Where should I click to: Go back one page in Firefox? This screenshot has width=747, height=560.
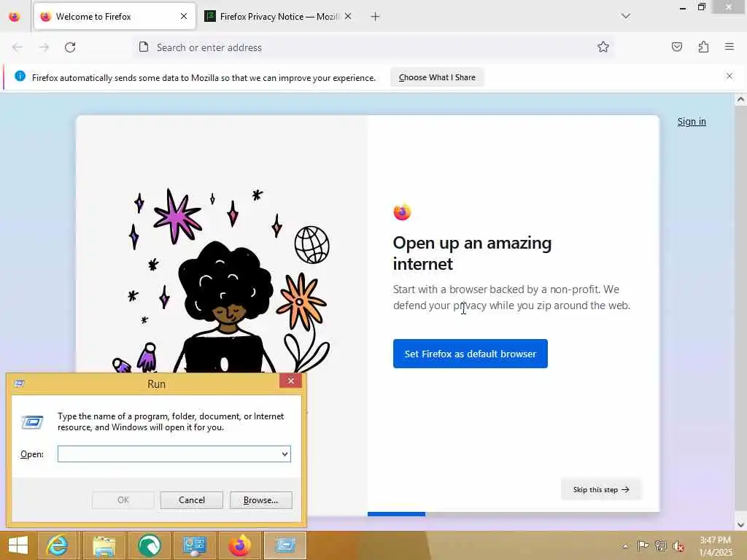click(x=18, y=47)
